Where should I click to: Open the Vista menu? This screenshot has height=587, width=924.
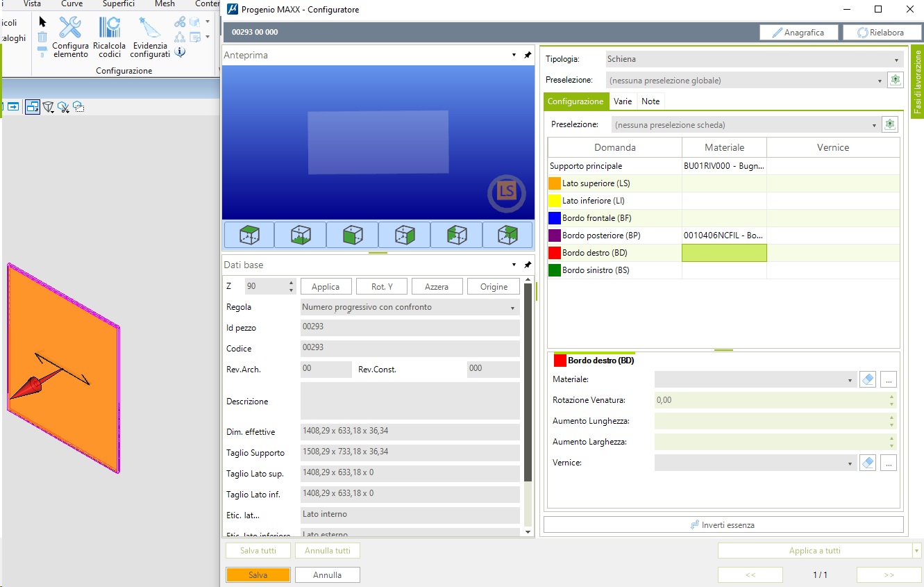(32, 3)
